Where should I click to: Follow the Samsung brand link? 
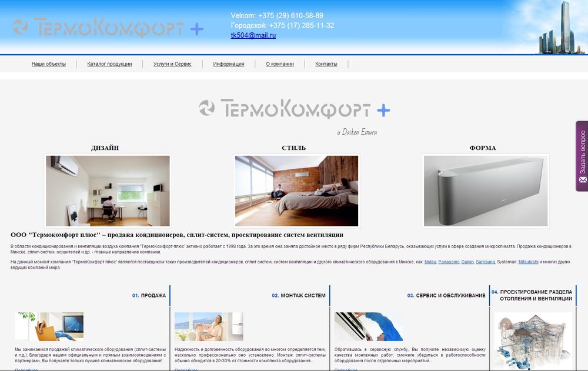pyautogui.click(x=485, y=262)
